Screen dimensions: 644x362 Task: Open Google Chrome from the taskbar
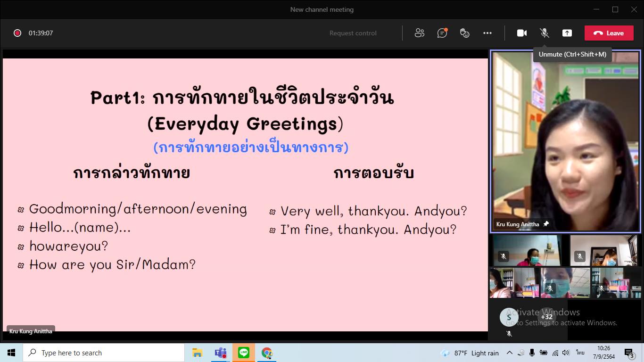(x=267, y=353)
